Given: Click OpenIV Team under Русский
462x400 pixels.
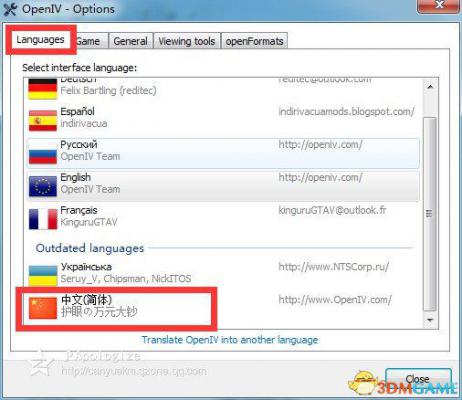Looking at the screenshot, I should [90, 156].
